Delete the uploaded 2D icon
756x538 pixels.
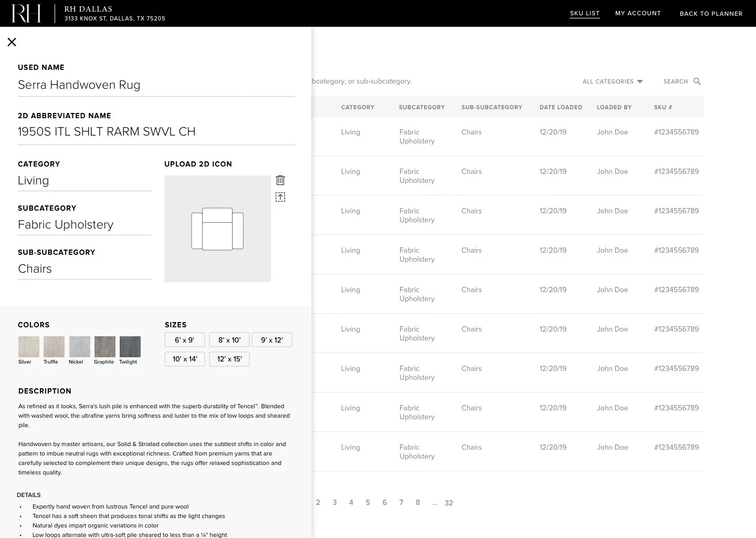(280, 180)
